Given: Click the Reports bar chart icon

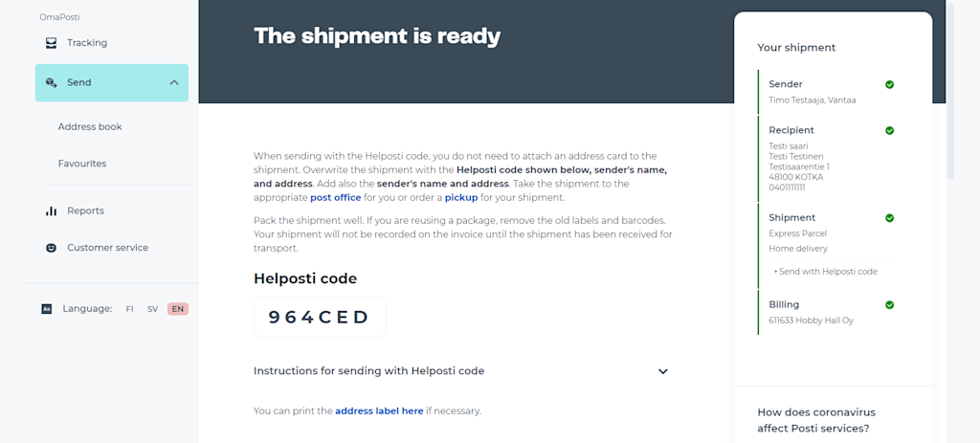Looking at the screenshot, I should click(x=52, y=211).
